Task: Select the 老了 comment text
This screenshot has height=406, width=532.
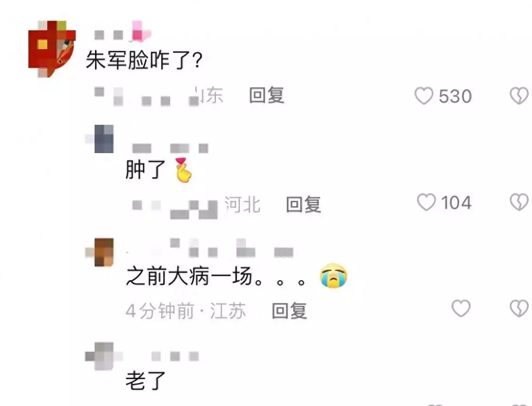Action: [x=145, y=380]
